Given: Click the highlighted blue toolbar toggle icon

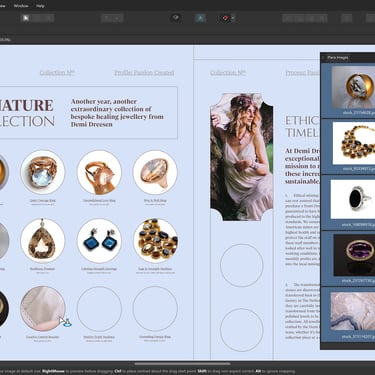Looking at the screenshot, I should coord(200,18).
